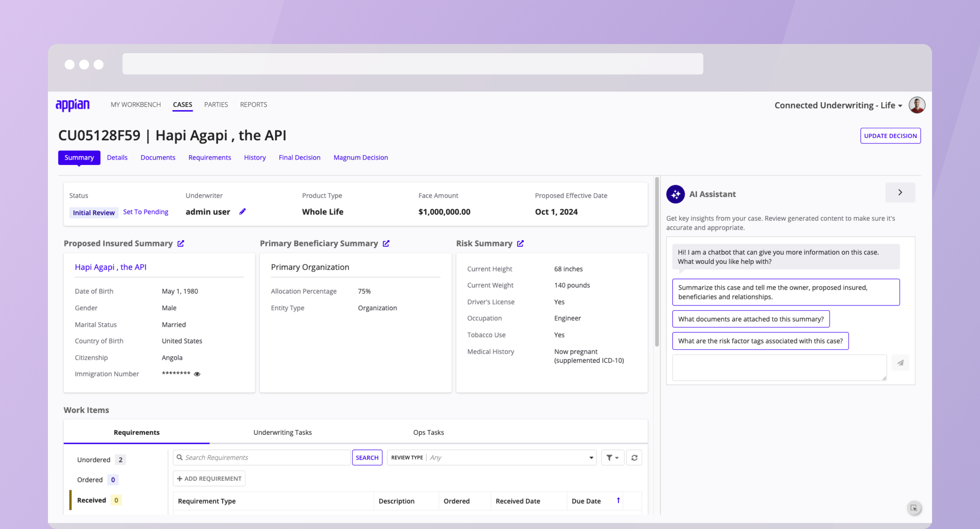980x529 pixels.
Task: Open the filter options dropdown
Action: (x=612, y=458)
